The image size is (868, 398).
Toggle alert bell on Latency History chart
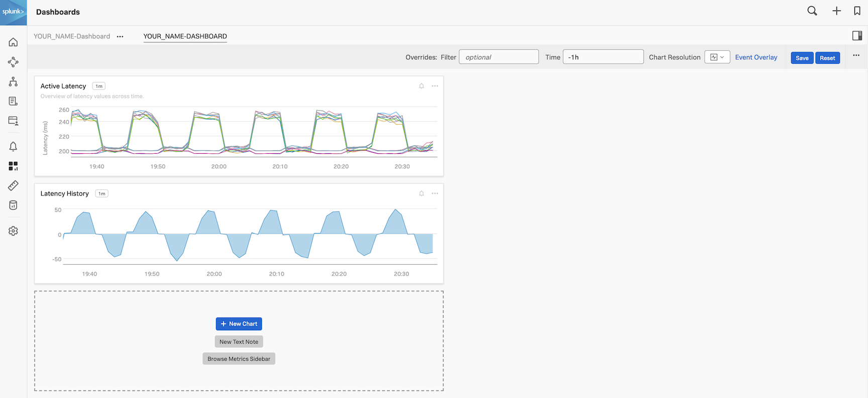click(421, 193)
